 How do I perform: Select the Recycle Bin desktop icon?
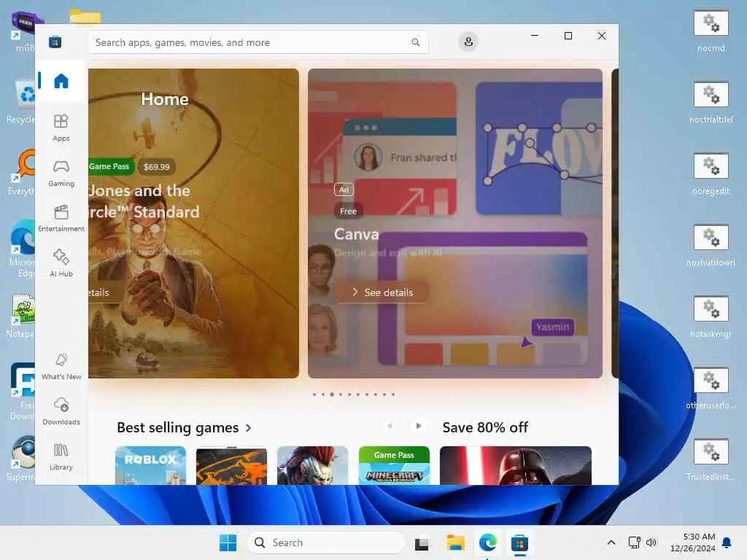click(20, 101)
